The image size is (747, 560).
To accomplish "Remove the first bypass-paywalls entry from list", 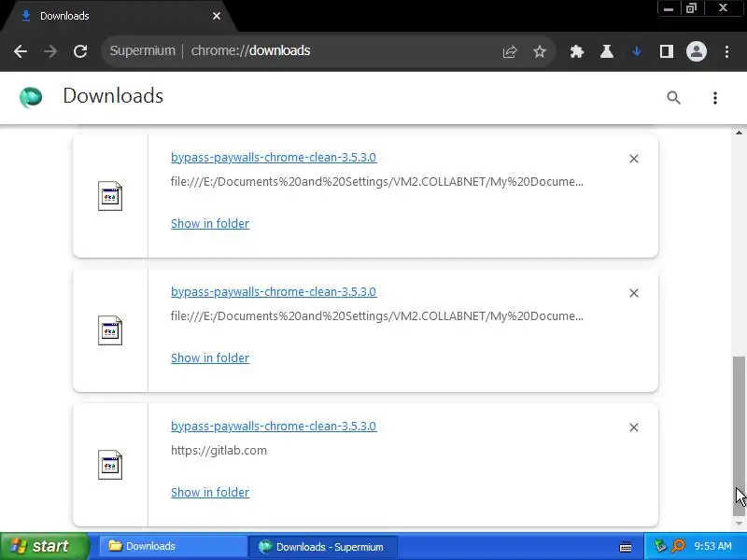I will pos(634,159).
